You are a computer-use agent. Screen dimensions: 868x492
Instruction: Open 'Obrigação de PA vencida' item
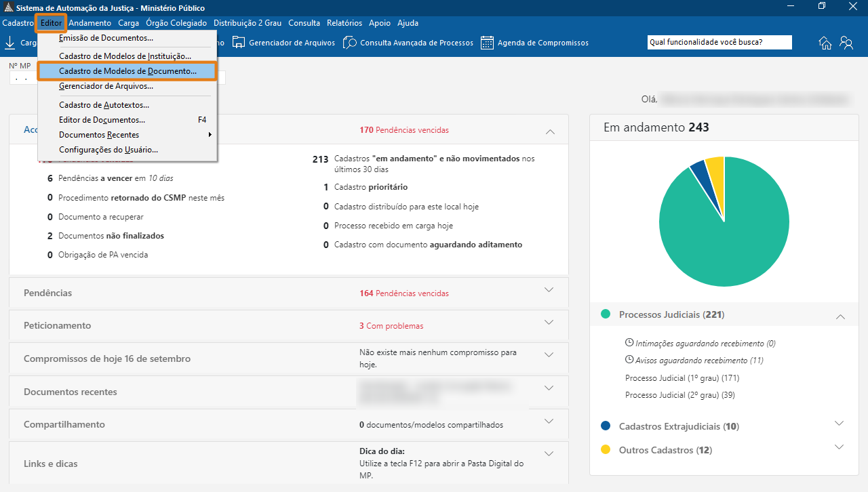[x=103, y=255]
